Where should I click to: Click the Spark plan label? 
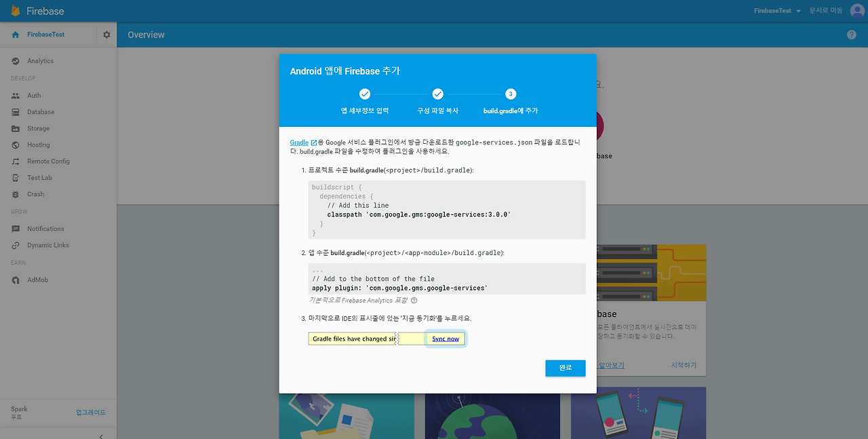pyautogui.click(x=19, y=409)
